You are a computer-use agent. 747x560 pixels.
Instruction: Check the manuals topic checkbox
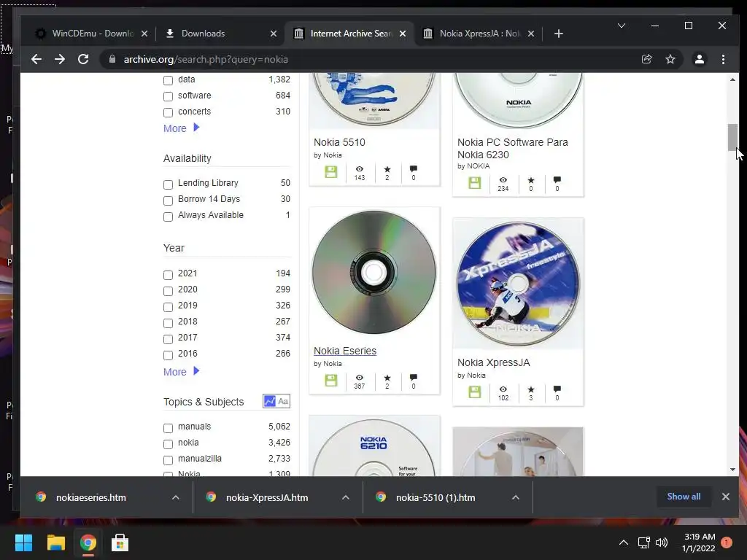tap(168, 428)
